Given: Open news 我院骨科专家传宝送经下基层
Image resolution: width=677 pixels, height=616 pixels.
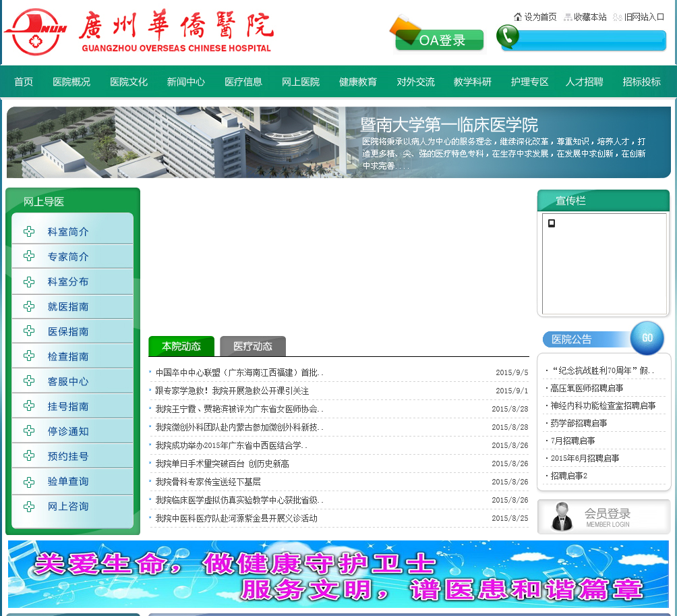Looking at the screenshot, I should coord(208,482).
